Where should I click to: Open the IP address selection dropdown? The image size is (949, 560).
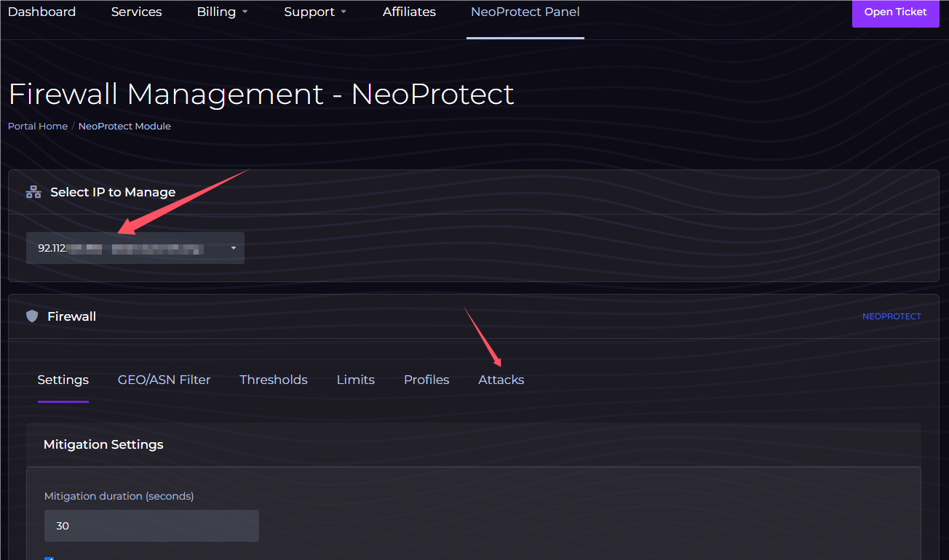[x=135, y=248]
